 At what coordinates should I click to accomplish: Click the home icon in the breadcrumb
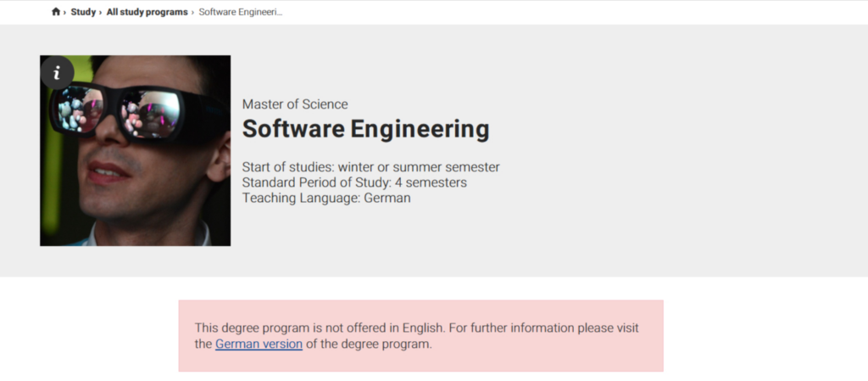tap(56, 12)
